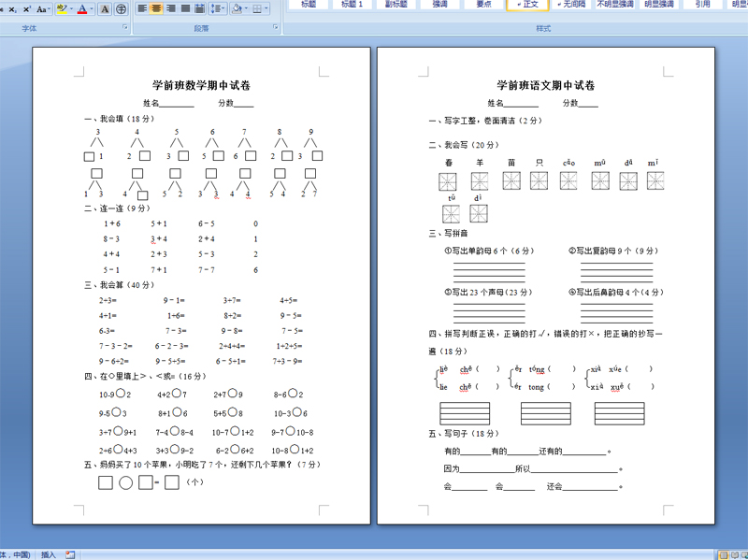The width and height of the screenshot is (748, 560).
Task: Toggle 插入 insert mode in status bar
Action: 49,554
